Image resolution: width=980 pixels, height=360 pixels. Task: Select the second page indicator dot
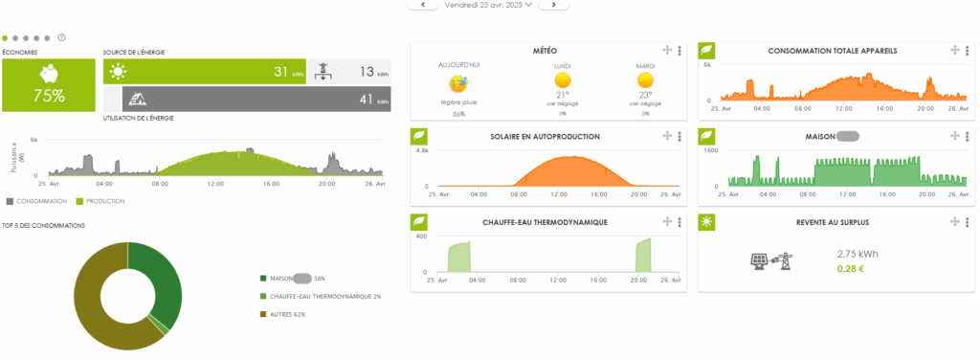15,38
